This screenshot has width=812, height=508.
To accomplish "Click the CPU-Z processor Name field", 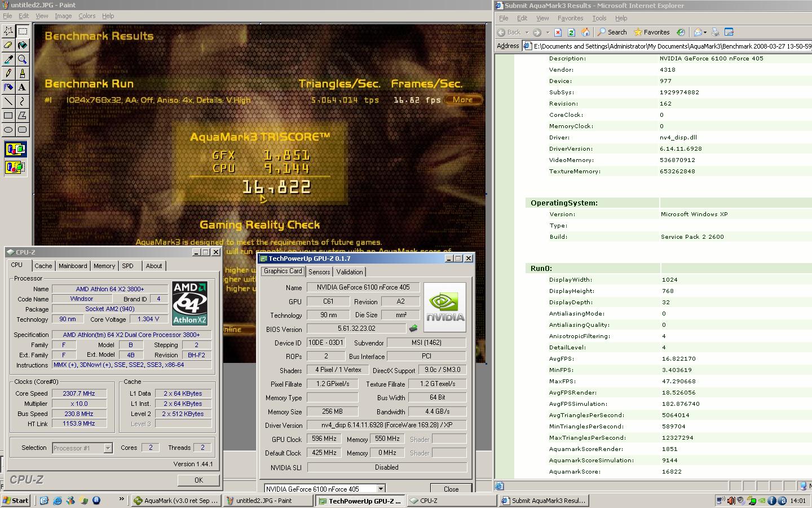I will pyautogui.click(x=110, y=289).
